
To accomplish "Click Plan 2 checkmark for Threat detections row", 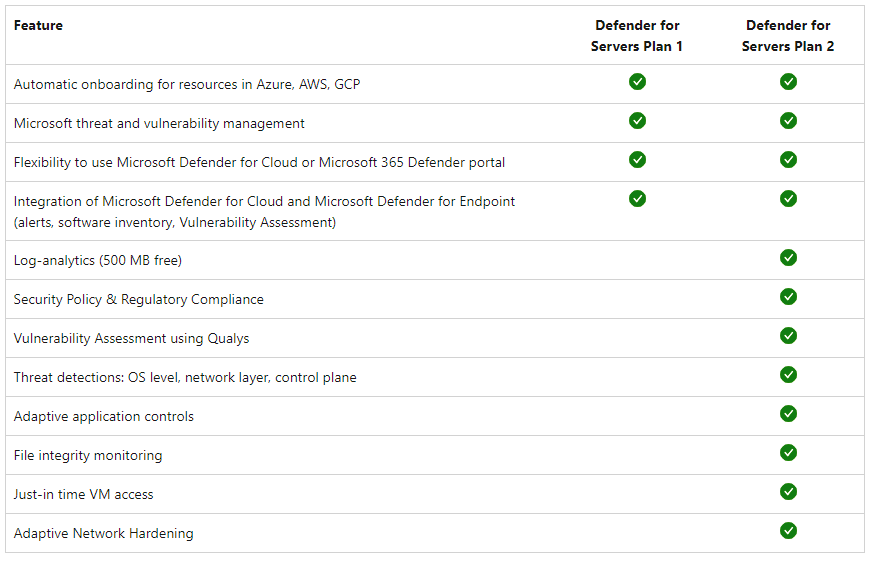I will pos(788,375).
